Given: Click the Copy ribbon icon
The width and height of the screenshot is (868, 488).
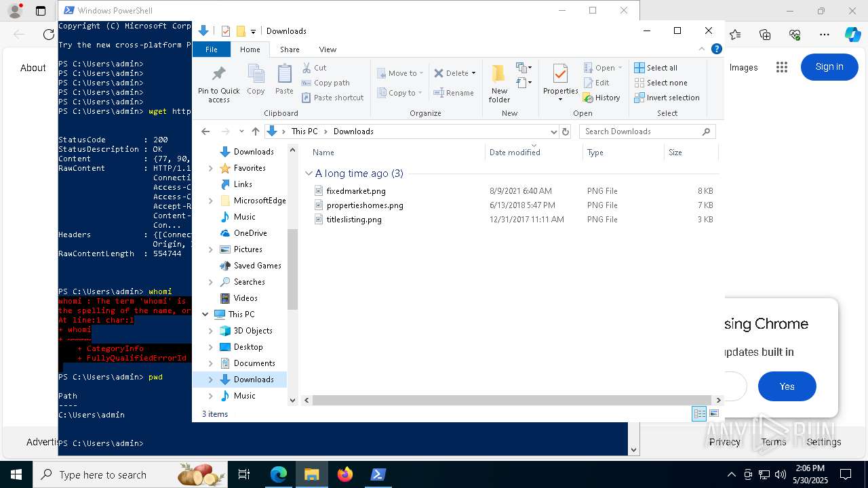Looking at the screenshot, I should (x=256, y=80).
